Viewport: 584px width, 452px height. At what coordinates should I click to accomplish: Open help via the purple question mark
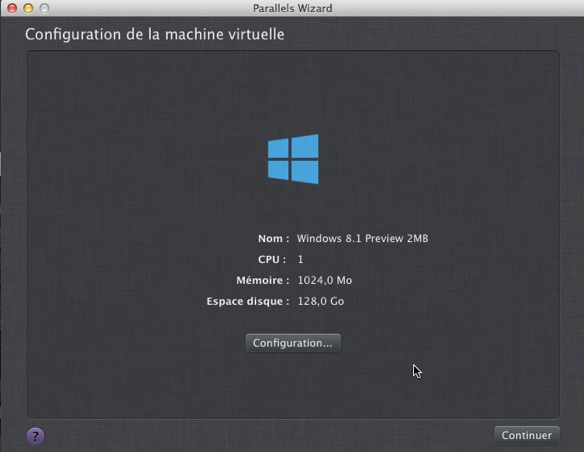[35, 436]
